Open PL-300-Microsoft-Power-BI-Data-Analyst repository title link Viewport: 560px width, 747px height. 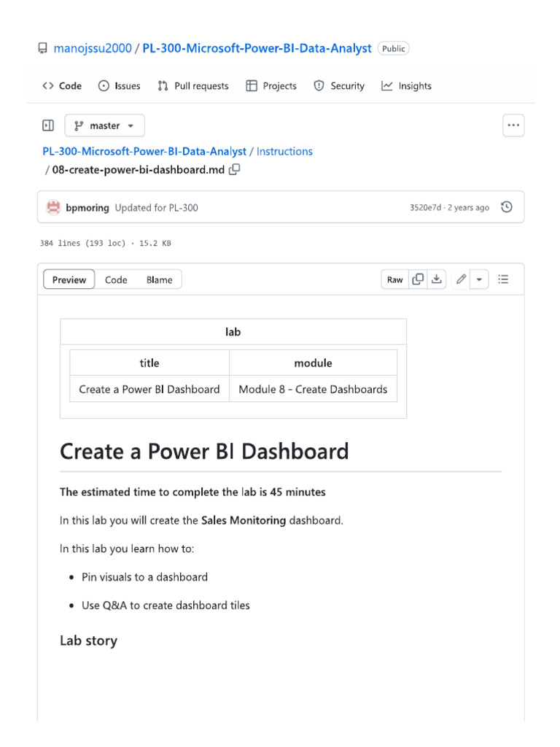(257, 48)
